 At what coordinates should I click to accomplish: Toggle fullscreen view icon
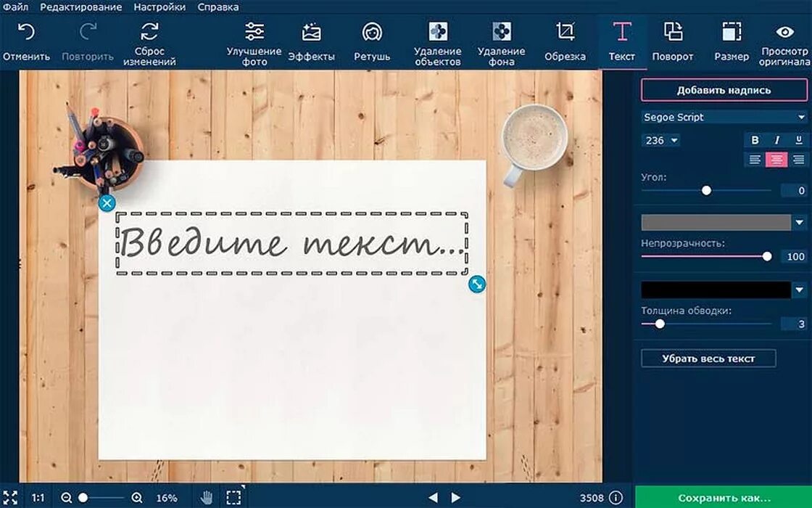click(x=10, y=498)
